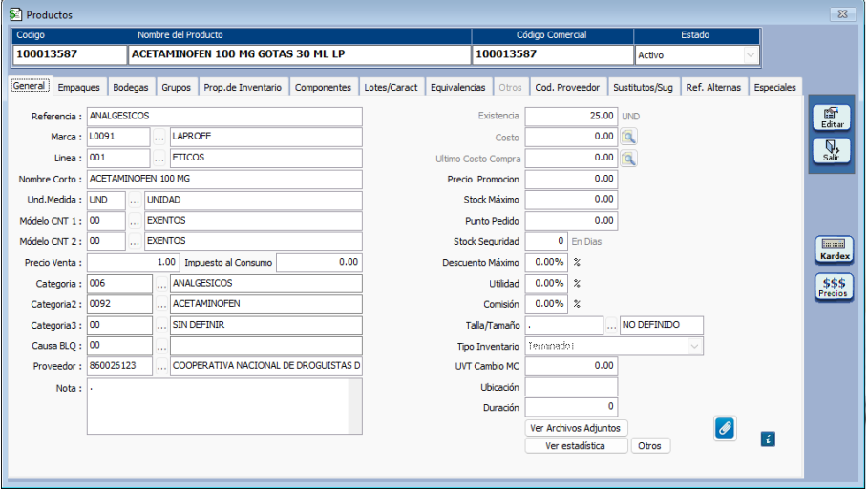
Task: Click the Comisión percent field
Action: (546, 304)
